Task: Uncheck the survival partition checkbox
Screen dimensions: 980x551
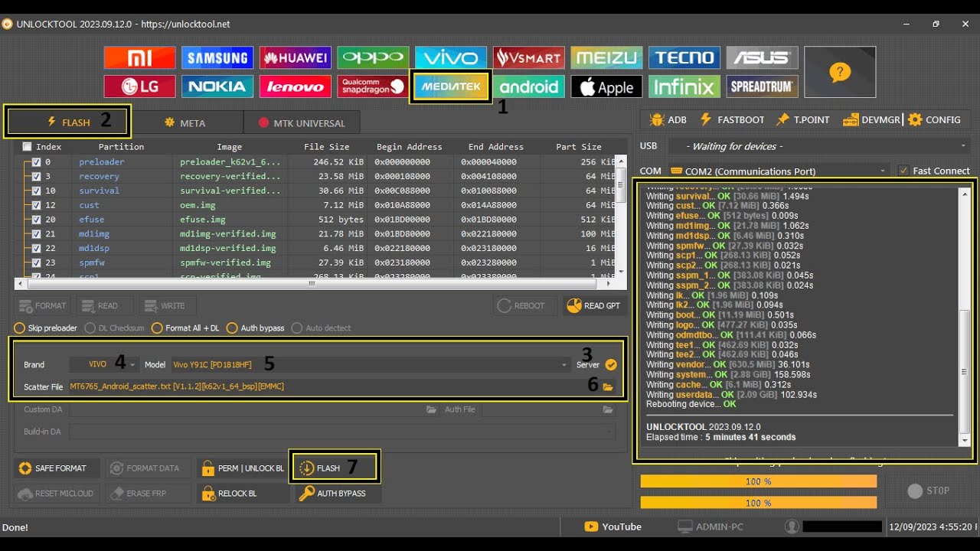Action: coord(36,191)
